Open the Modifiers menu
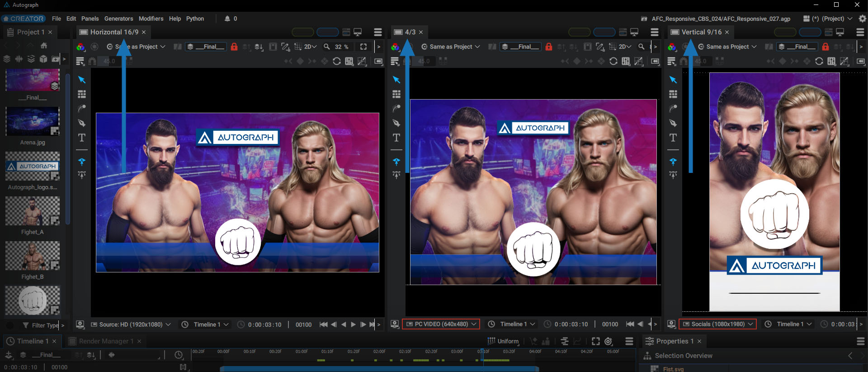This screenshot has width=868, height=372. (151, 19)
